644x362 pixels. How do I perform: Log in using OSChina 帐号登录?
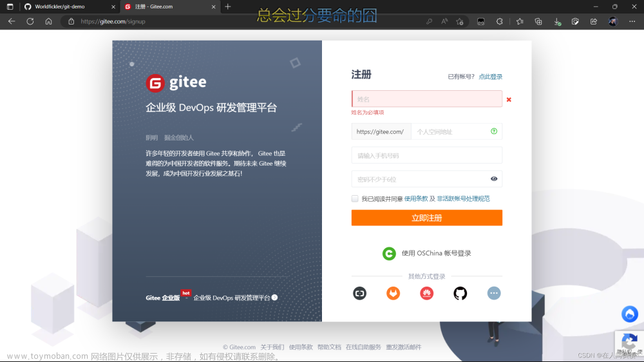[436, 253]
